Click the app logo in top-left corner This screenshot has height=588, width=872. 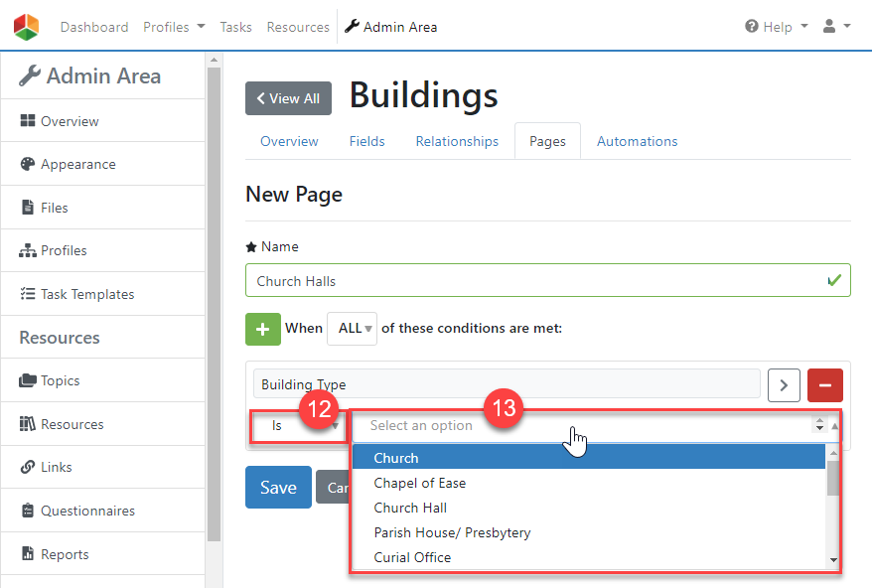pyautogui.click(x=27, y=27)
